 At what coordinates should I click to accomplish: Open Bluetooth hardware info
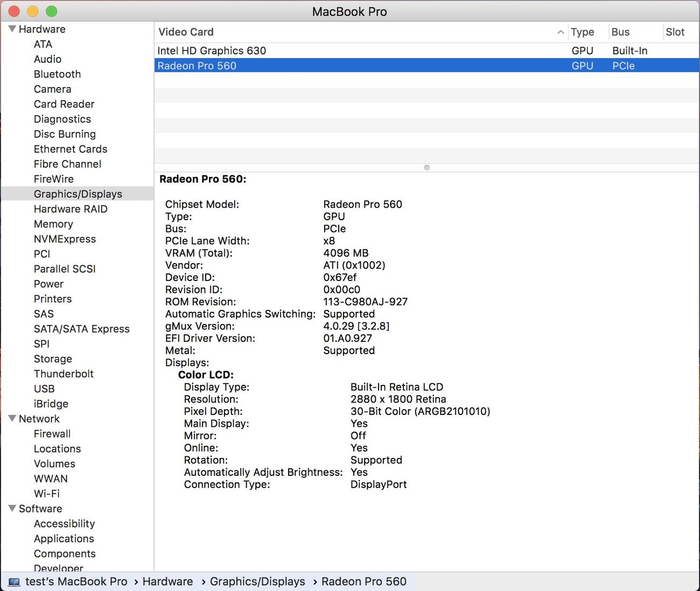click(x=57, y=74)
